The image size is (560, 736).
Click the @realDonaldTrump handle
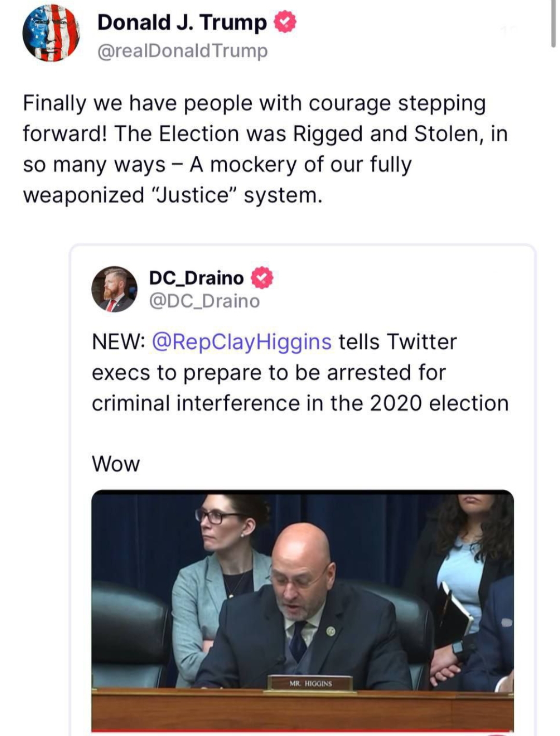tap(183, 51)
